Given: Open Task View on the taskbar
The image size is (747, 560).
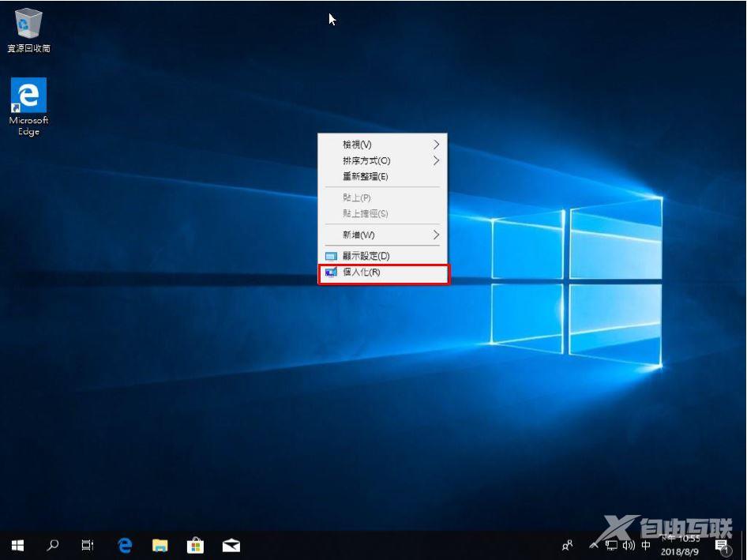Looking at the screenshot, I should [x=88, y=545].
